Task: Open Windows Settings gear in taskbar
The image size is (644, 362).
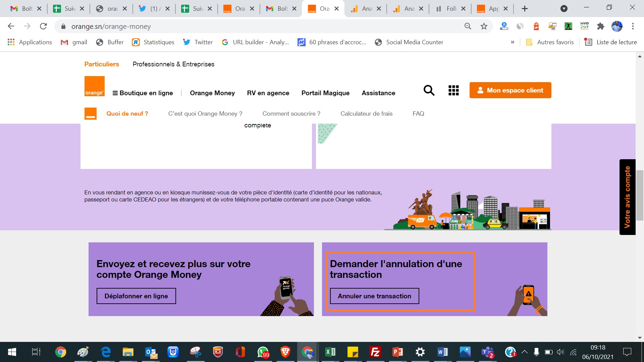Action: click(x=420, y=352)
